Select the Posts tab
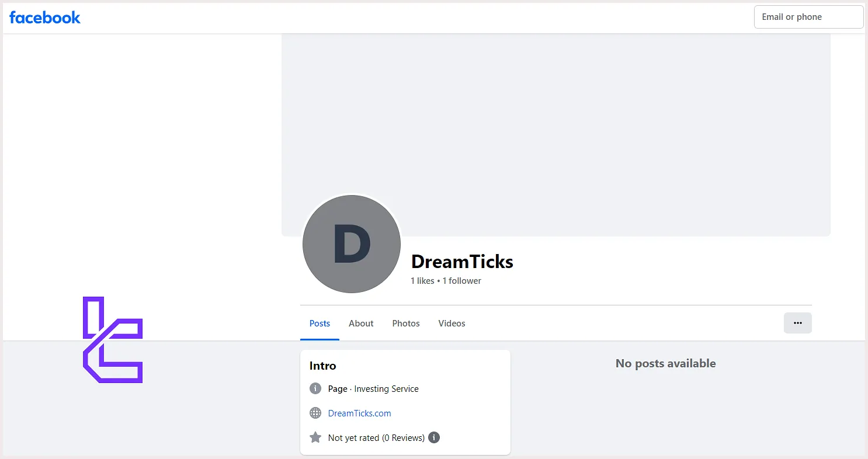The width and height of the screenshot is (868, 459). coord(320,324)
